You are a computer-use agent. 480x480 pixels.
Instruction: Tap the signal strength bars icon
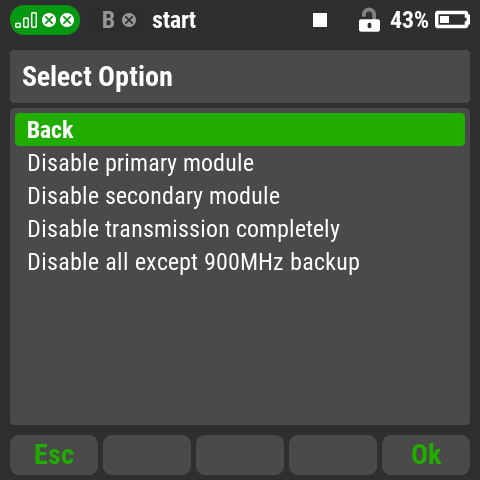pos(26,20)
